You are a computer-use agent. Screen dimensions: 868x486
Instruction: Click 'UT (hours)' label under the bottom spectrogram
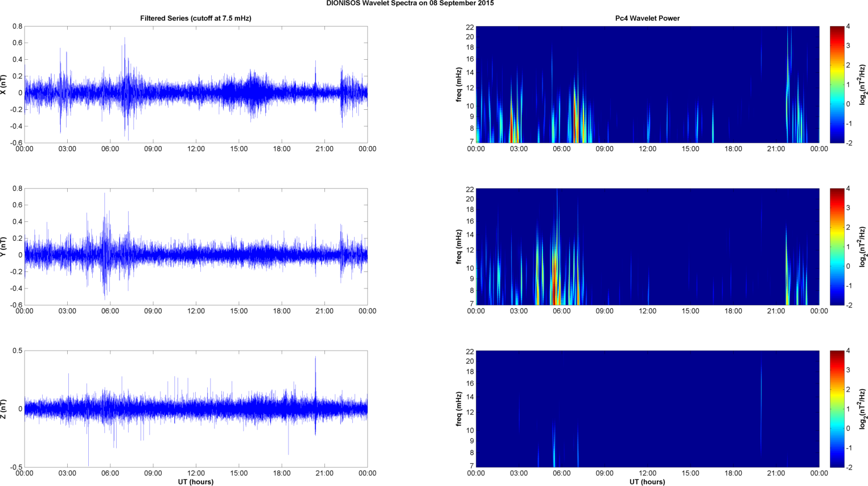pyautogui.click(x=647, y=482)
